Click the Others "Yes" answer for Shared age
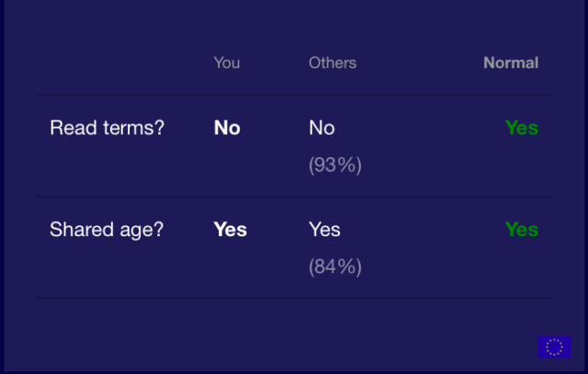Screen dimensions: 588x374 point(324,229)
